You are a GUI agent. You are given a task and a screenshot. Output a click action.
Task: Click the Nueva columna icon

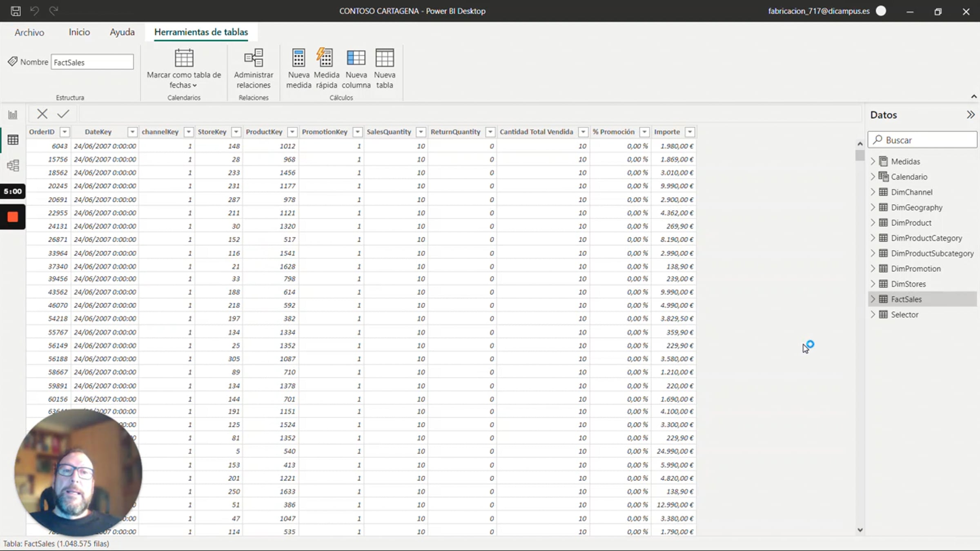tap(356, 58)
